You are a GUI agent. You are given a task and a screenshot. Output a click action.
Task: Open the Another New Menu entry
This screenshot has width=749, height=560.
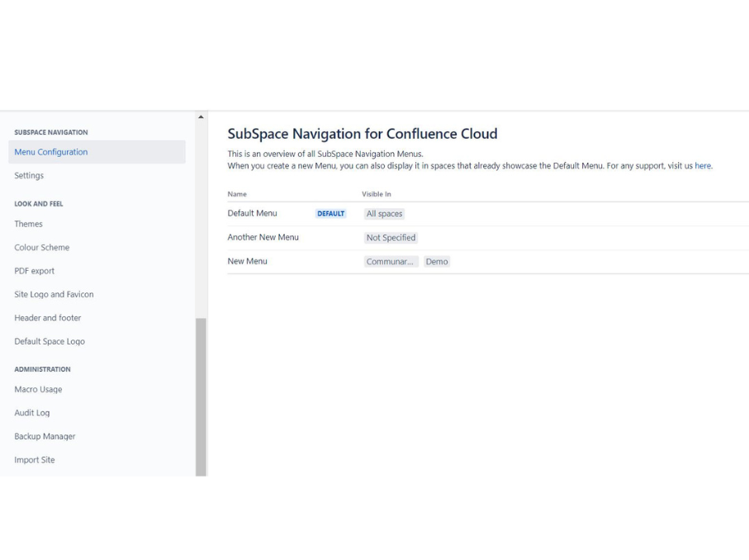tap(263, 237)
